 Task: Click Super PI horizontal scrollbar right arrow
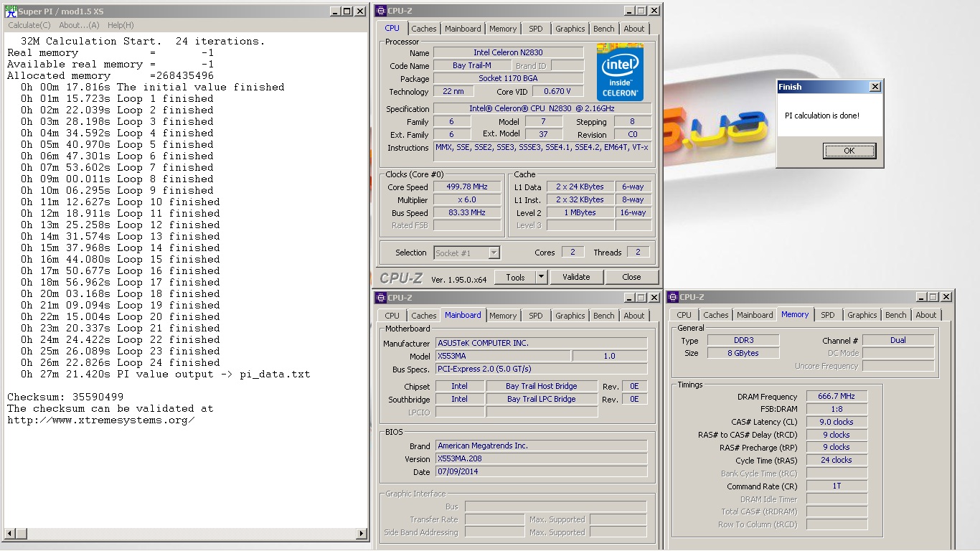pyautogui.click(x=361, y=534)
